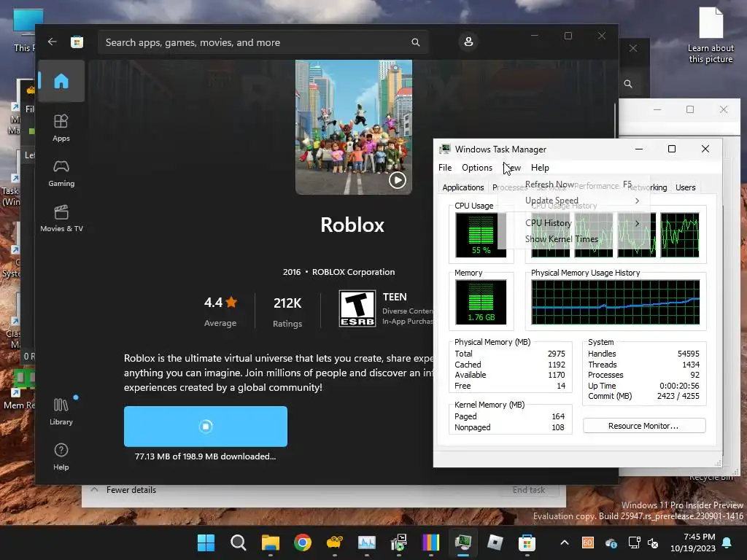Click the 4.4 Average rating
Viewport: 747px width, 560px height.
pos(220,311)
